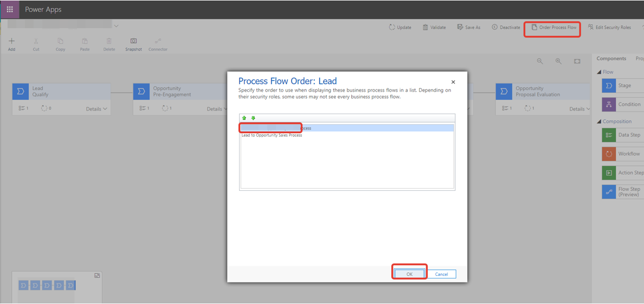This screenshot has height=304, width=644.
Task: Select the Opportunity Proposal Evaluation stage icon
Action: click(x=504, y=91)
